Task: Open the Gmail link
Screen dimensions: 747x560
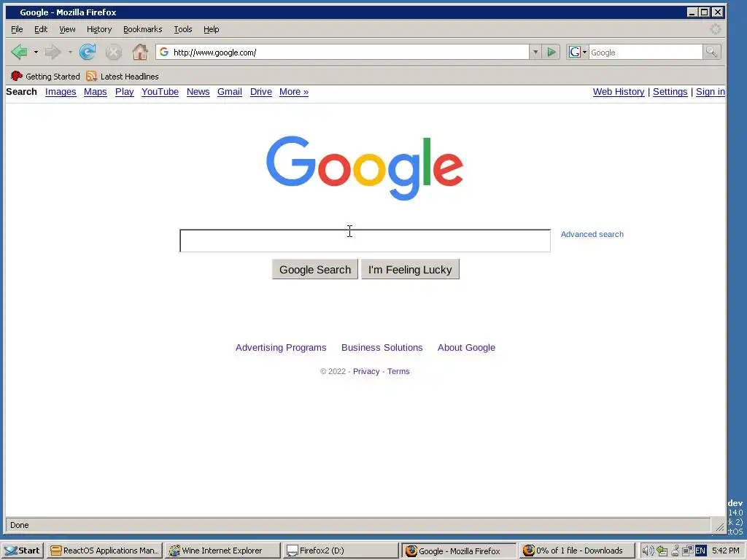Action: click(x=230, y=92)
